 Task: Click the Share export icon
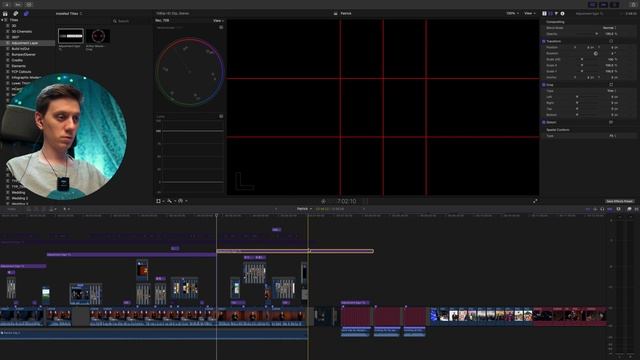click(633, 4)
